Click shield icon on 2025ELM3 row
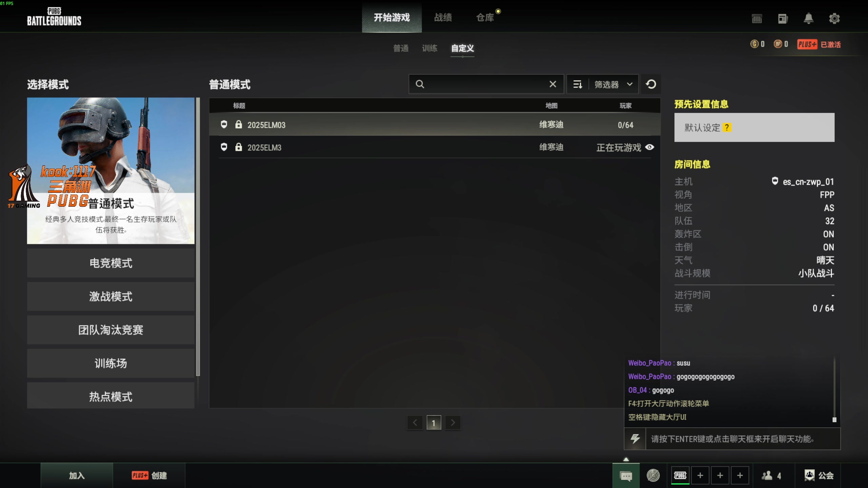 coord(224,147)
